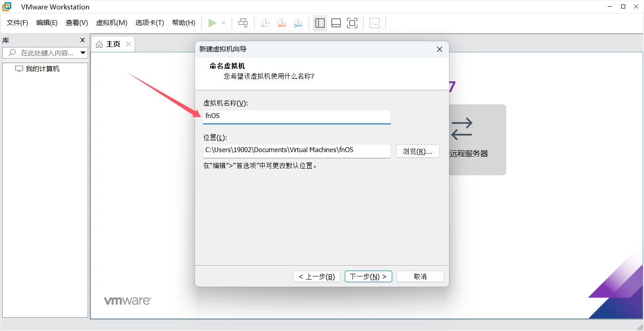Close the 新建虚拟机向导 dialog
The width and height of the screenshot is (644, 331).
[440, 49]
